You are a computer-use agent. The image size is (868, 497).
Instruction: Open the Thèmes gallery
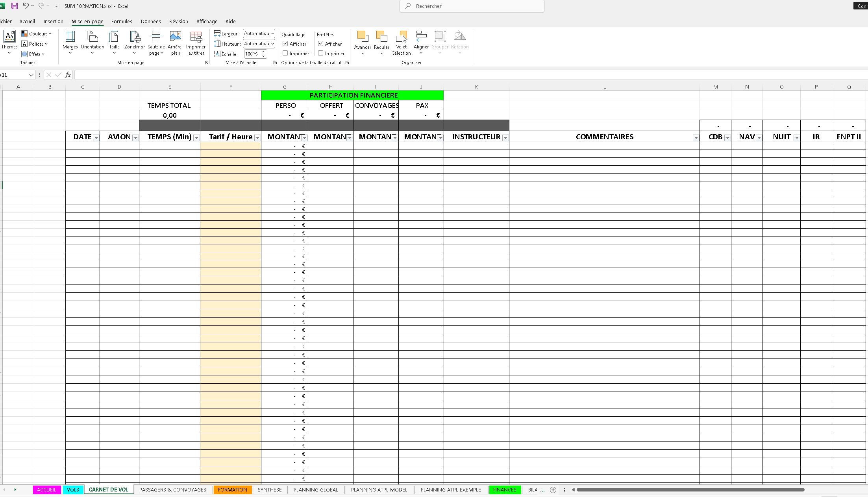(9, 43)
